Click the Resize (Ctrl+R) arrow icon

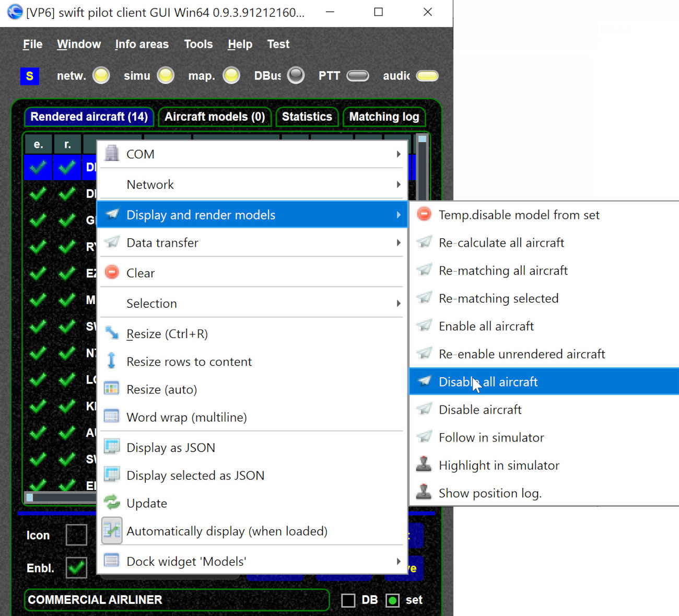[x=112, y=333]
